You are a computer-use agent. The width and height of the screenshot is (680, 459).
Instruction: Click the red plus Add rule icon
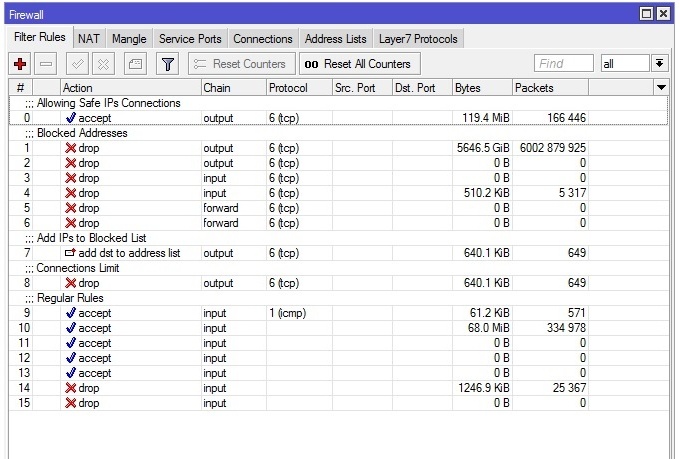(x=20, y=64)
